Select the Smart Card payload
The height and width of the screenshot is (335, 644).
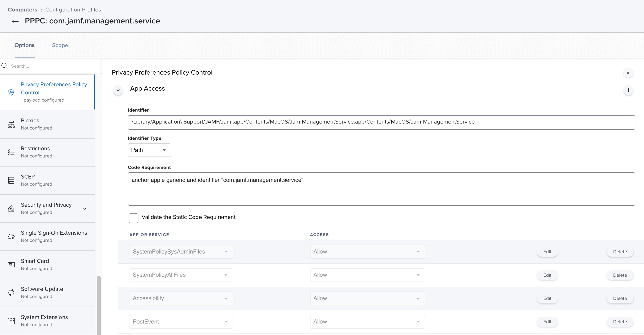(48, 265)
